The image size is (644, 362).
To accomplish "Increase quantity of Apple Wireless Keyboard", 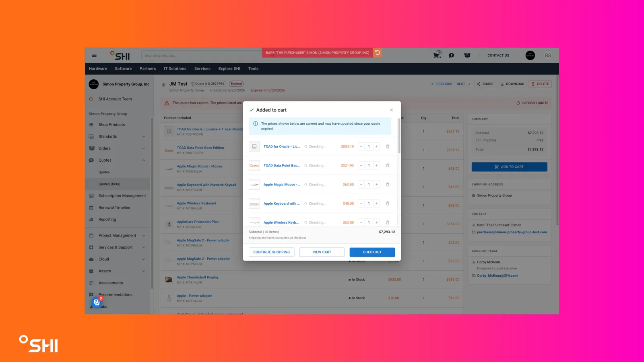I will pos(376,222).
